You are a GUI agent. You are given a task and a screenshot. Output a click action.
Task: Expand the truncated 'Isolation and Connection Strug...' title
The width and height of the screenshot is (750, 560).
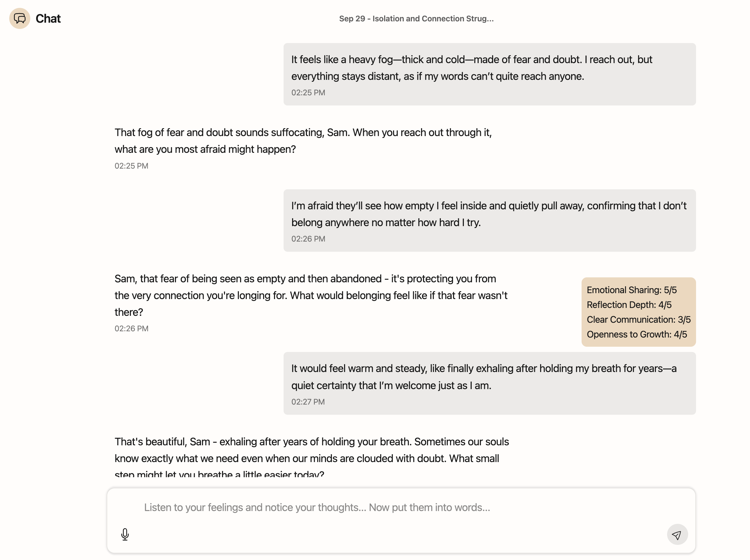[416, 19]
